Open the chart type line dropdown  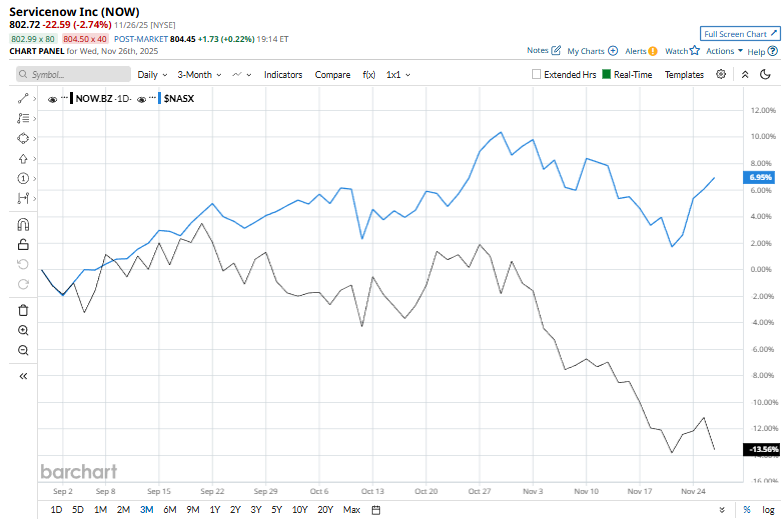(x=242, y=74)
